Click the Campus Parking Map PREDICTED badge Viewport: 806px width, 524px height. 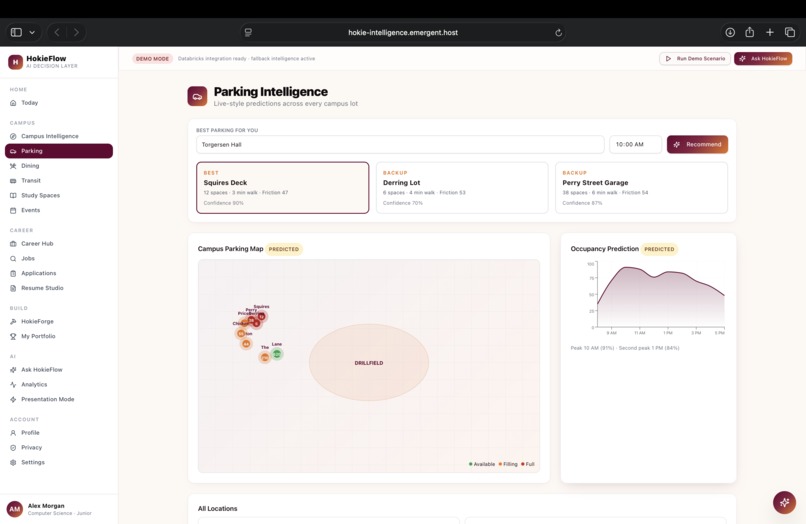click(x=284, y=249)
